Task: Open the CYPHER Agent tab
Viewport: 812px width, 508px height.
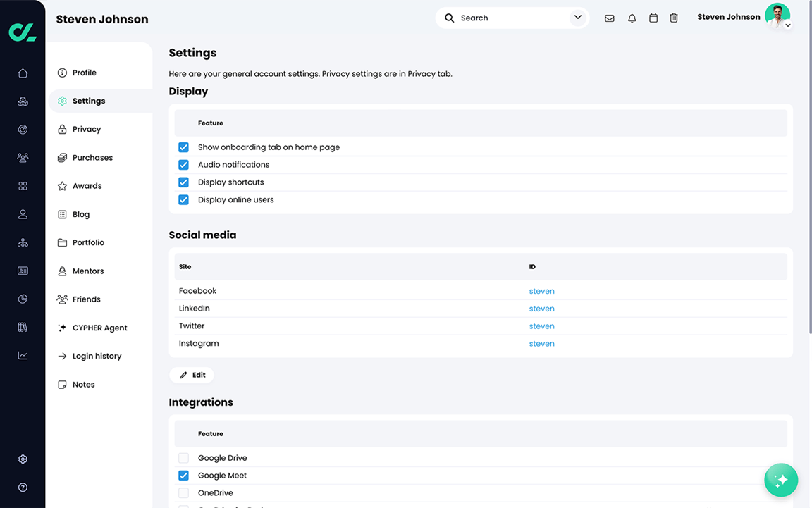Action: coord(99,328)
